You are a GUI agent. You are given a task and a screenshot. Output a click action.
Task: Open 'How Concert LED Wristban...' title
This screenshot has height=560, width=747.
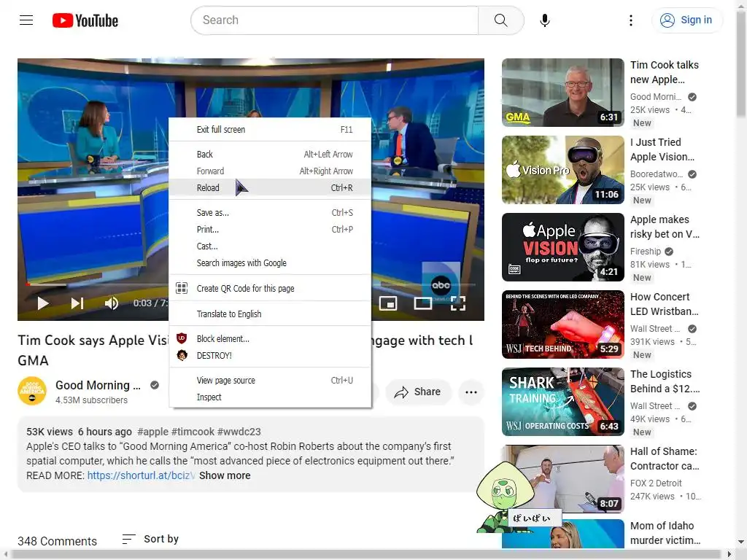pos(665,304)
